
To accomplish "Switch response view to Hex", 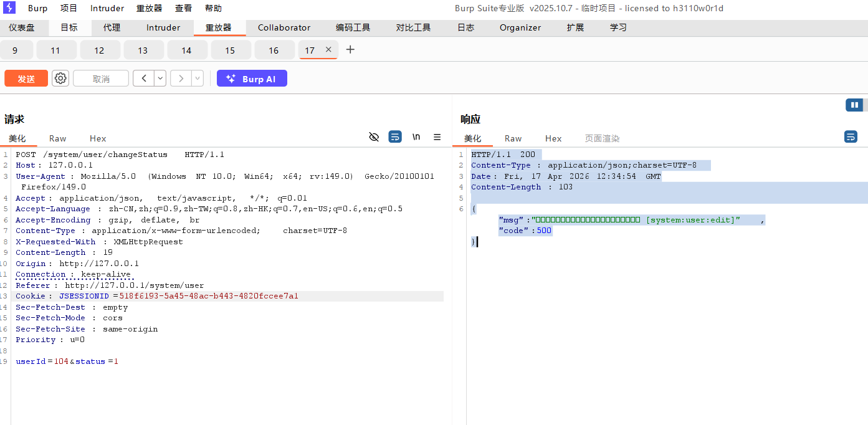I will [x=553, y=138].
